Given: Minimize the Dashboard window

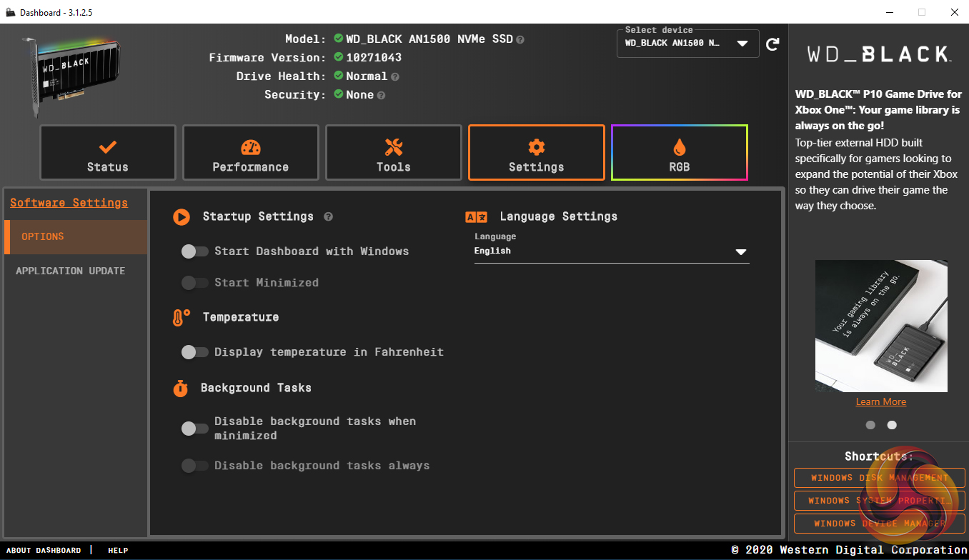Looking at the screenshot, I should (x=890, y=12).
